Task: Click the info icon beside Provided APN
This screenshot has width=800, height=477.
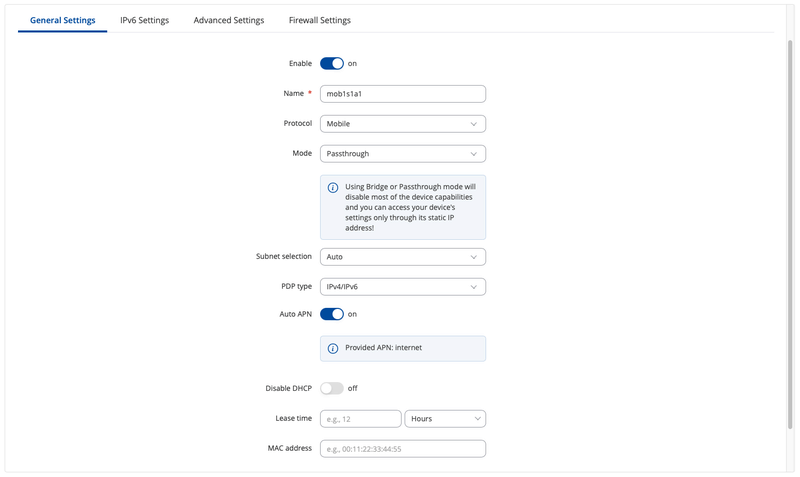Action: click(333, 348)
